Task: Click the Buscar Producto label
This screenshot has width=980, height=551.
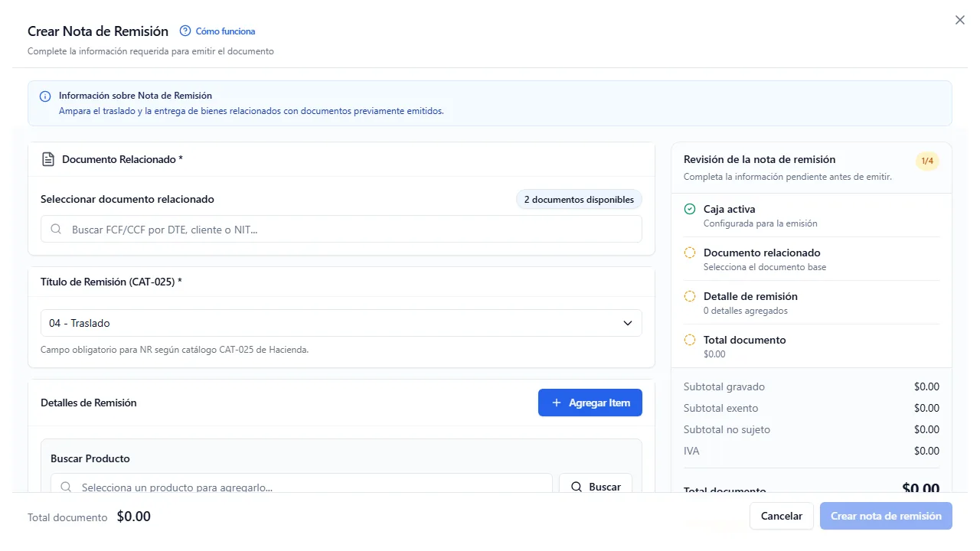Action: tap(90, 458)
